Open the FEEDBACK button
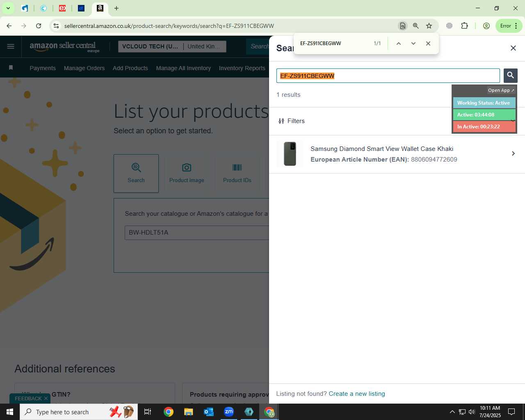 tap(28, 399)
